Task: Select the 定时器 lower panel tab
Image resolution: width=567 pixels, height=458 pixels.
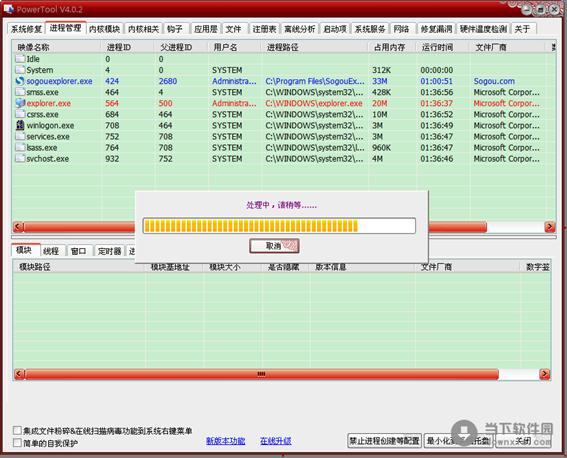Action: [109, 251]
